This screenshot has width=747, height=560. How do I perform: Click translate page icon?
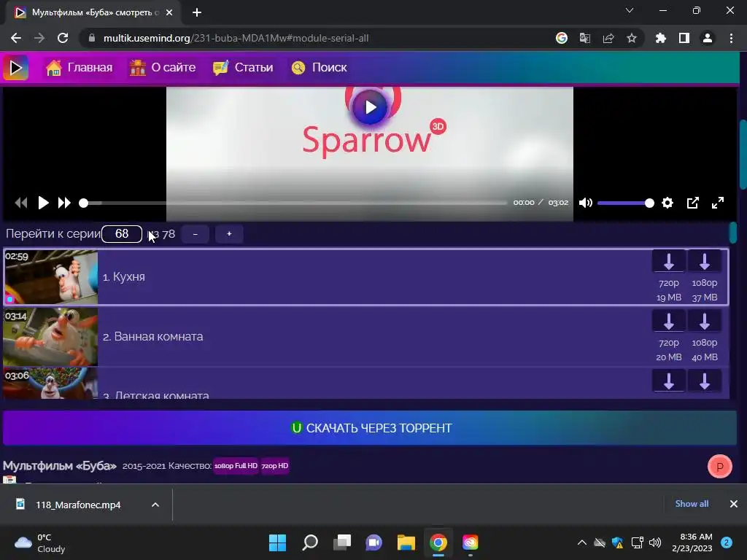click(585, 38)
